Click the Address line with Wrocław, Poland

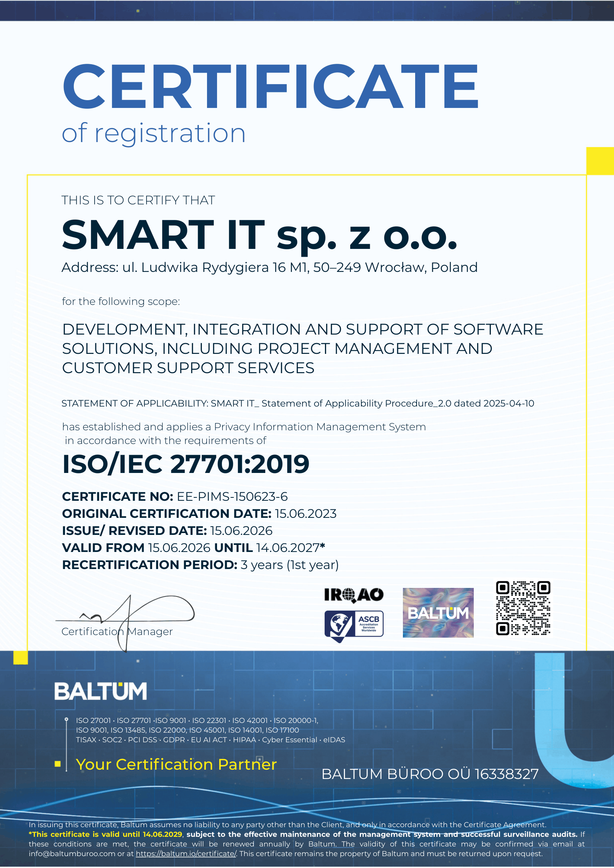tap(270, 267)
